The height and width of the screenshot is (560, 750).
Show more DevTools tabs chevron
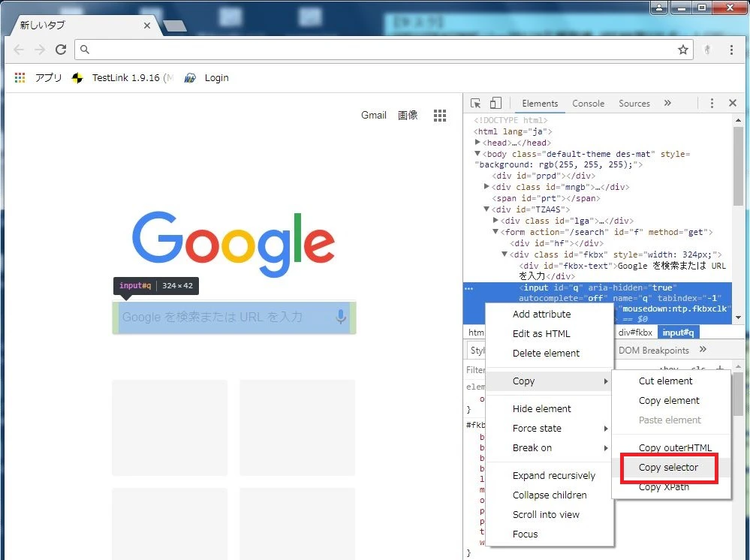(x=667, y=103)
